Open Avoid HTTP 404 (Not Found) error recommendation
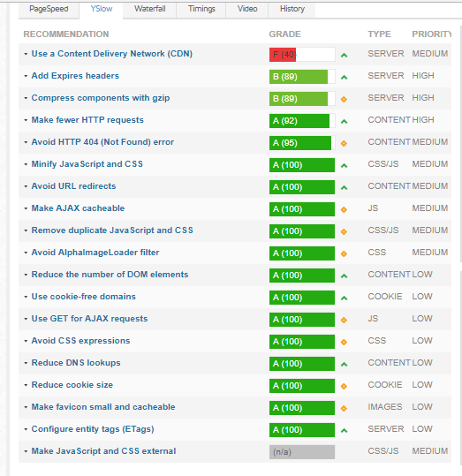The height and width of the screenshot is (476, 462). 102,142
